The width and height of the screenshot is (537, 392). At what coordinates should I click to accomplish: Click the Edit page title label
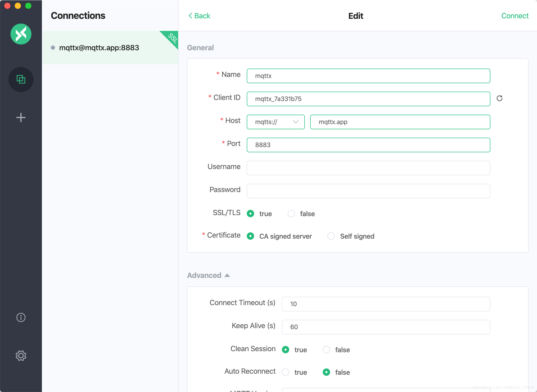pyautogui.click(x=356, y=16)
